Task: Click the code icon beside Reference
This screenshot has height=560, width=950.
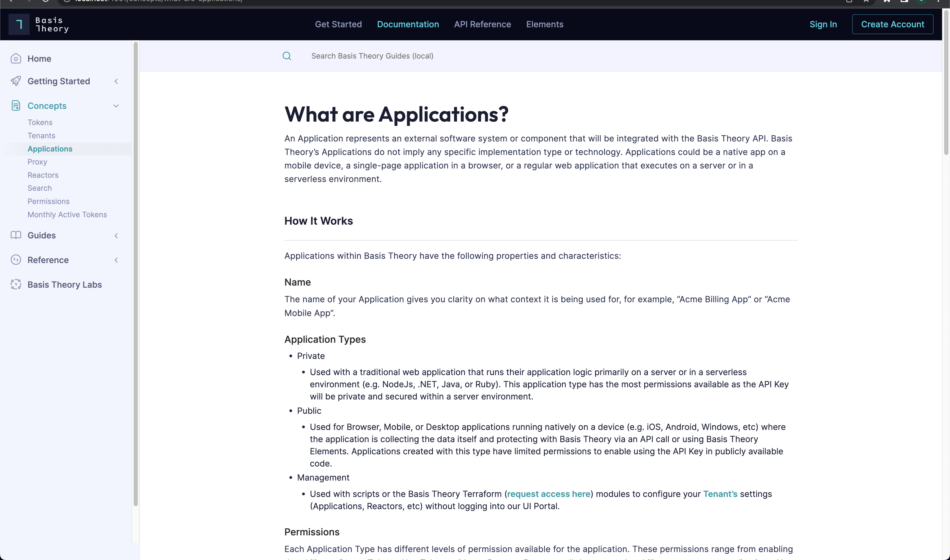Action: click(16, 260)
